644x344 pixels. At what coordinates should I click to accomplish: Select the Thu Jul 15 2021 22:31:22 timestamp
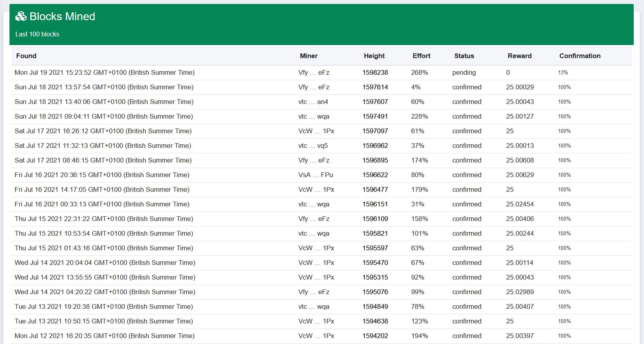click(104, 219)
